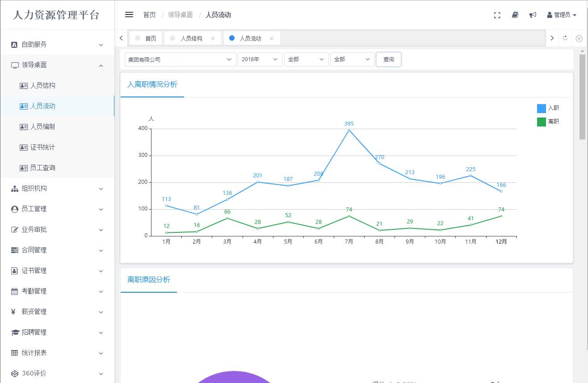
Task: Click the 人员编制 card icon
Action: (x=24, y=127)
